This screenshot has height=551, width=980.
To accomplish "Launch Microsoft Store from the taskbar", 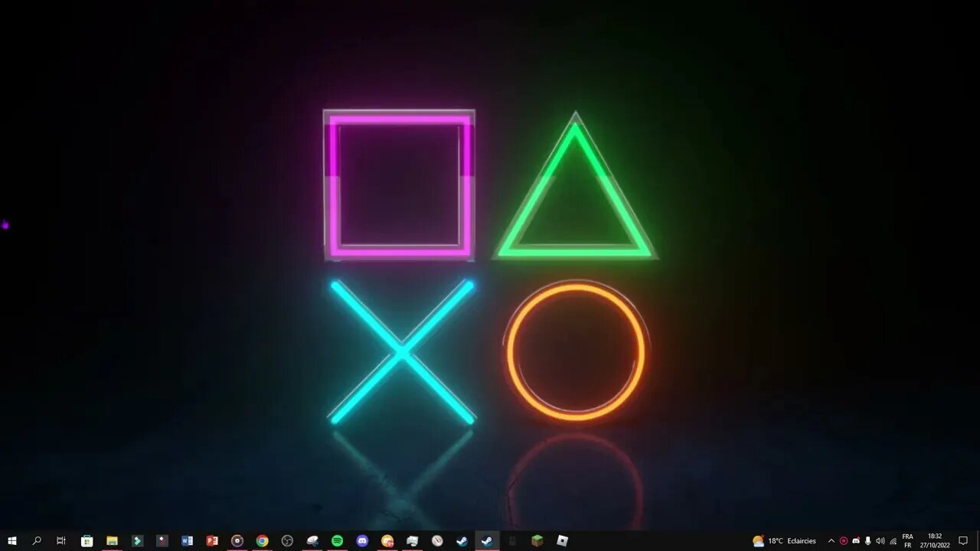I will [x=87, y=541].
